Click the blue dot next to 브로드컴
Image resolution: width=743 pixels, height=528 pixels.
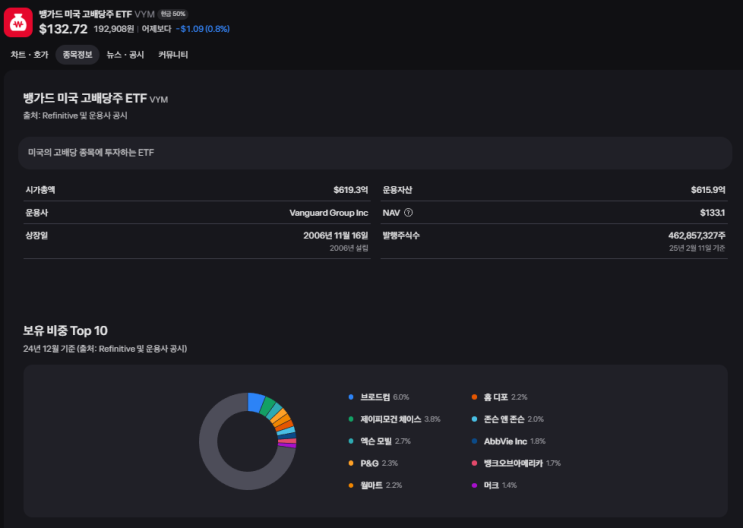coord(351,397)
